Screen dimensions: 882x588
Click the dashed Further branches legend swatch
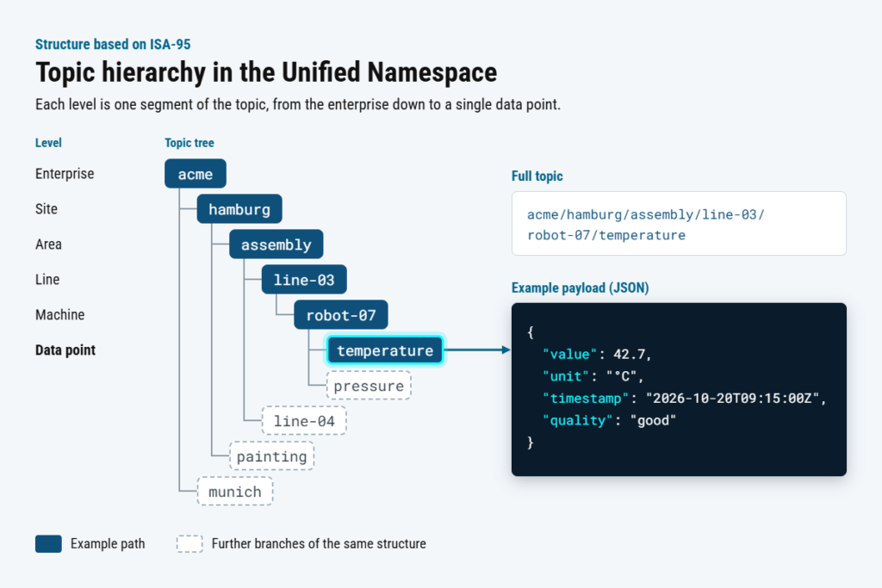click(x=189, y=544)
